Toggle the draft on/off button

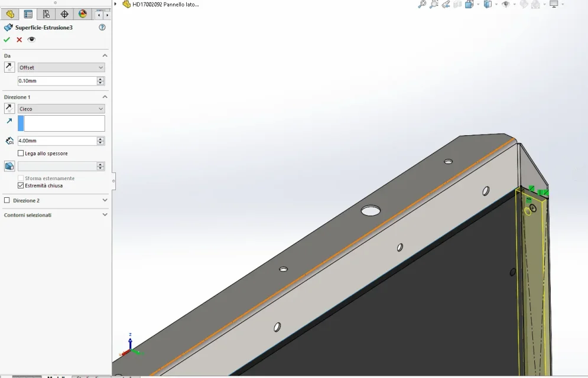9,166
